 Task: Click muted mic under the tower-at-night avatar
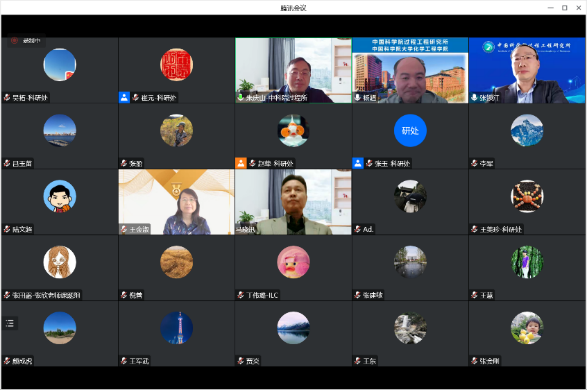pos(124,361)
